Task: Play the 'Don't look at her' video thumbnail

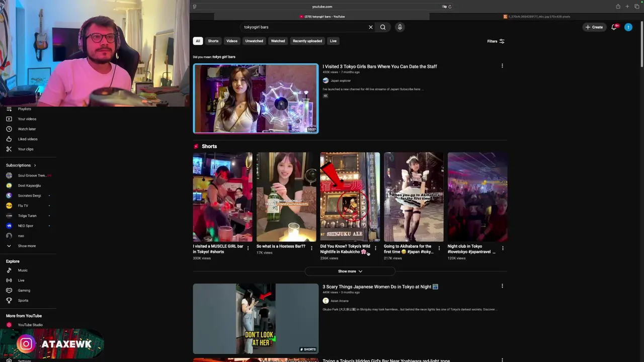Action: pos(256,319)
